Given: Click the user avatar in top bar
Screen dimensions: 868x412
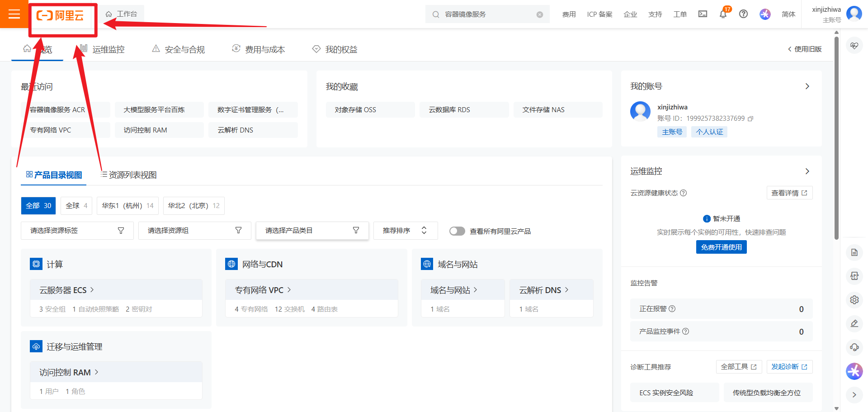Looking at the screenshot, I should point(854,13).
